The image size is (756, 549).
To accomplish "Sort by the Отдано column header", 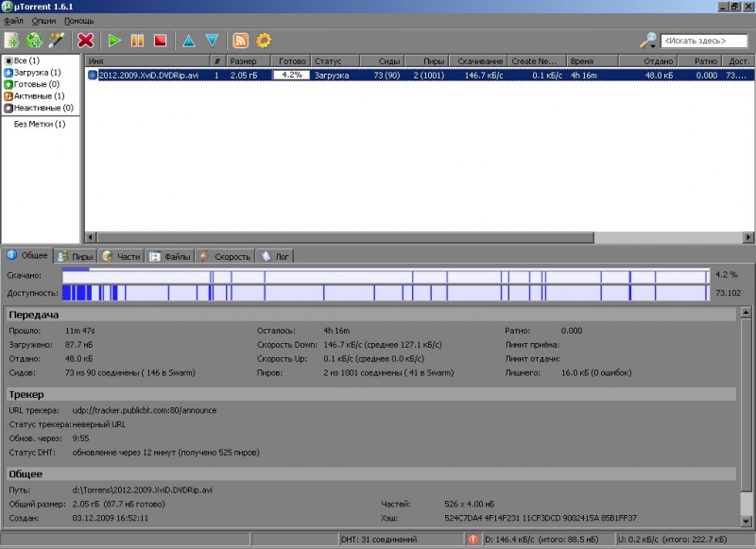I will 648,61.
